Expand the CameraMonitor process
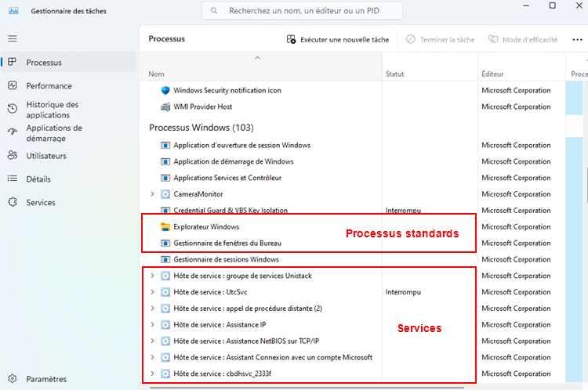The width and height of the screenshot is (588, 390). click(152, 194)
